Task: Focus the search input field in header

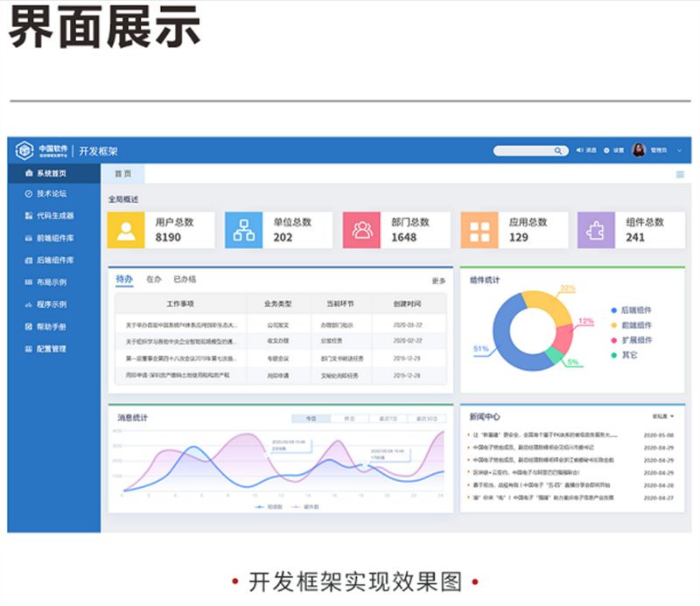Action: [524, 150]
